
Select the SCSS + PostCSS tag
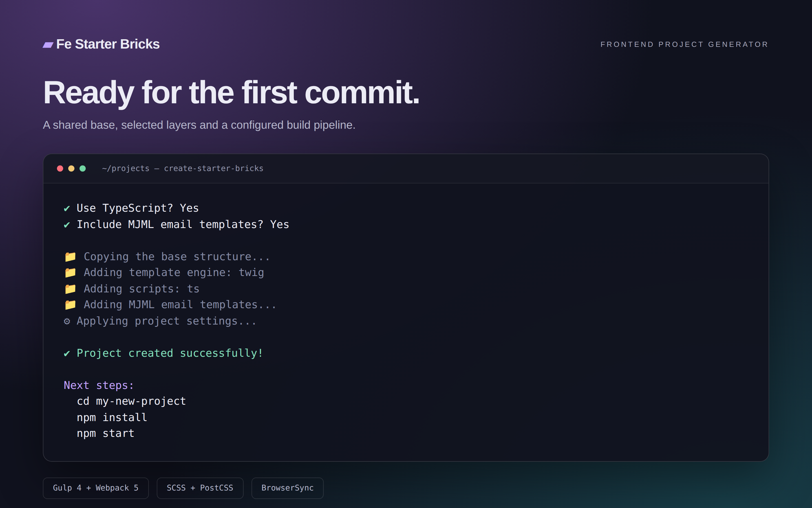(x=200, y=488)
